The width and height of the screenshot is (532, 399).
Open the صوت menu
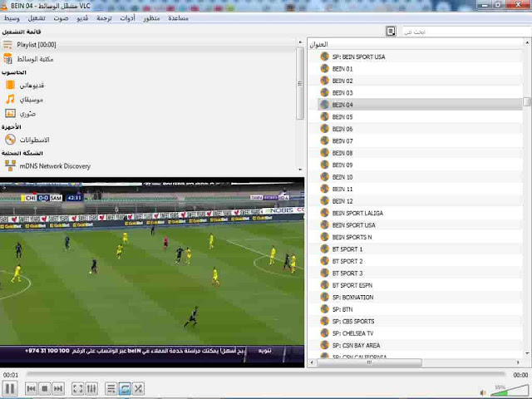[x=61, y=18]
